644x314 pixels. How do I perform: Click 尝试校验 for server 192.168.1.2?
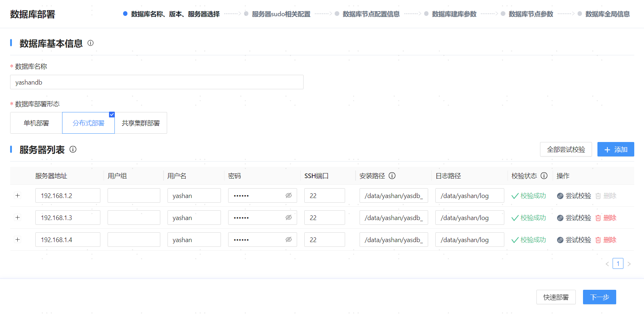pyautogui.click(x=574, y=196)
